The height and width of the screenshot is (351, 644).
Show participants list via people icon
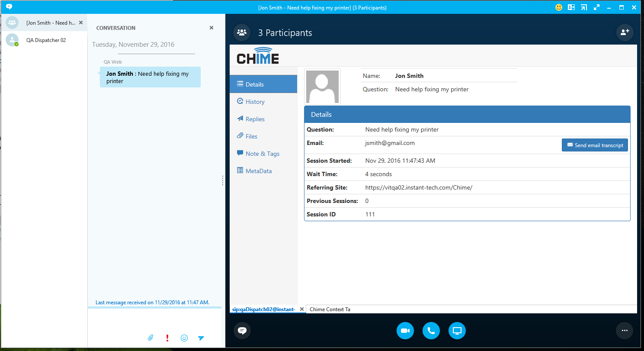pyautogui.click(x=242, y=32)
